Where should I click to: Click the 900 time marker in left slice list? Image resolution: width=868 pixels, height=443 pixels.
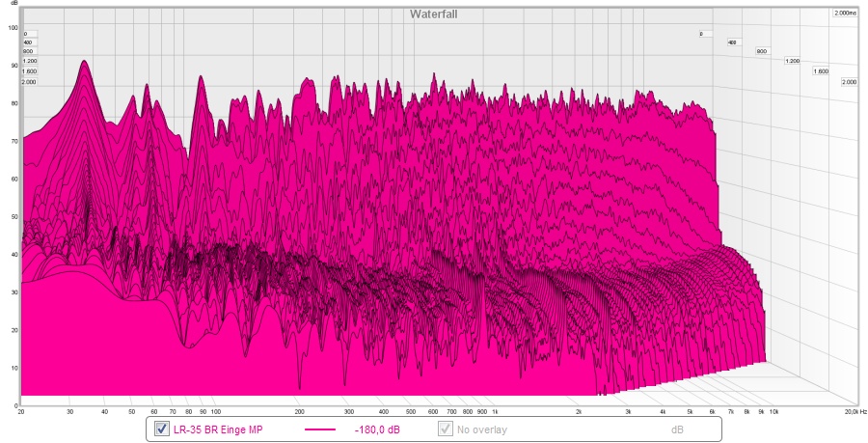28,51
